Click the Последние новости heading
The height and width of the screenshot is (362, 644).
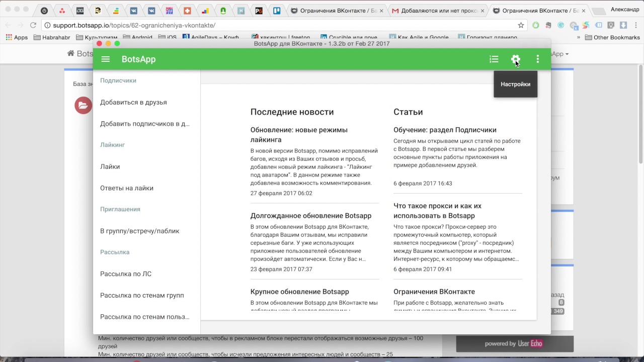(292, 112)
